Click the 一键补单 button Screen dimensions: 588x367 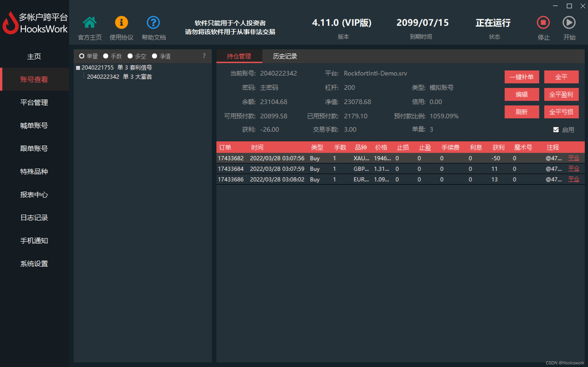521,77
